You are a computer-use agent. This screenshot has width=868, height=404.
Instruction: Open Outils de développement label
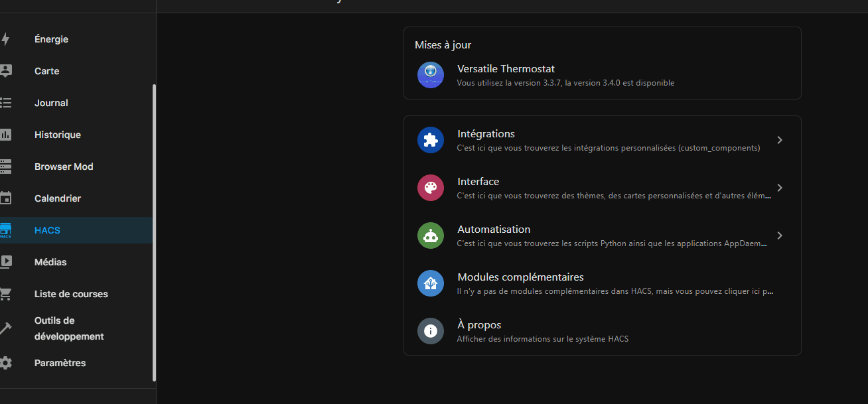[x=69, y=328]
